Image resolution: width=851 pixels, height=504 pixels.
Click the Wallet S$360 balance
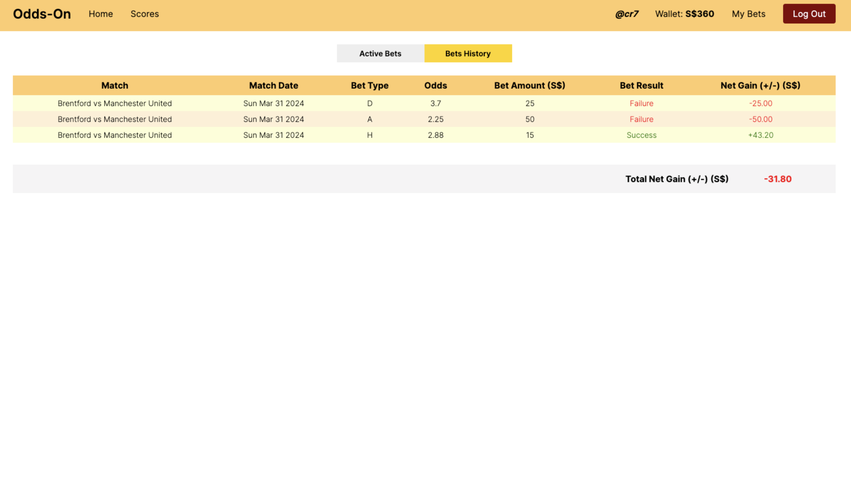click(685, 14)
